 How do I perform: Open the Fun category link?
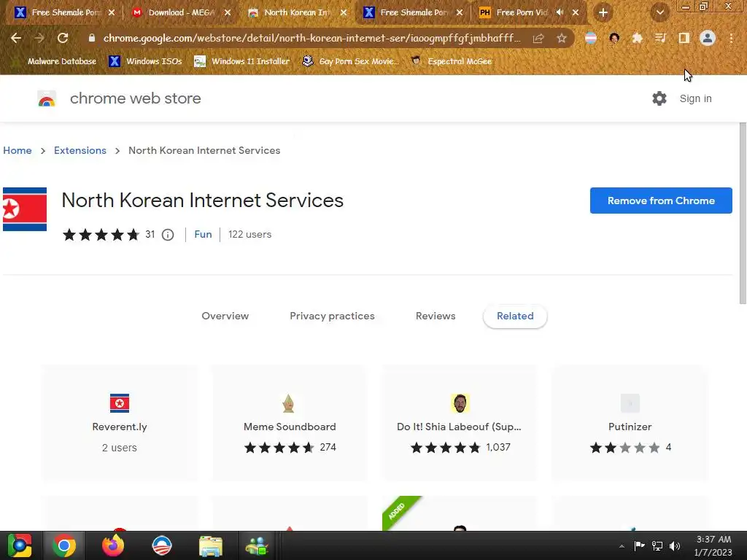203,234
